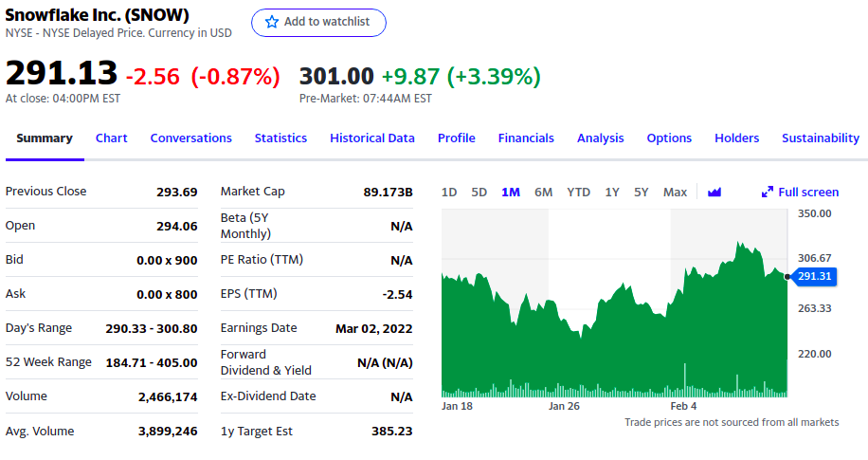
Task: Click the Ex-Dividend Date label
Action: click(x=268, y=396)
